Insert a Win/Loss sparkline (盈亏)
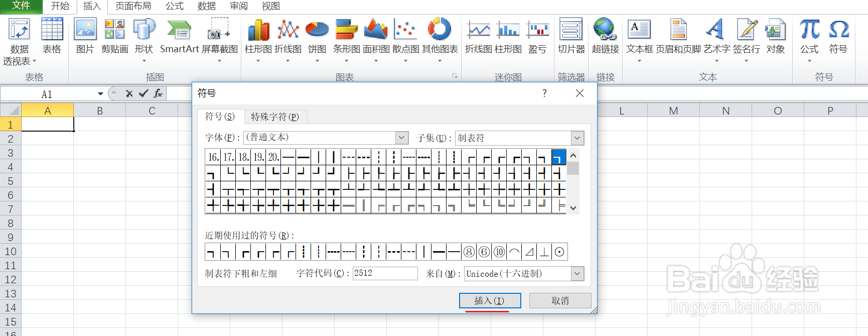The width and height of the screenshot is (868, 336). 537,36
